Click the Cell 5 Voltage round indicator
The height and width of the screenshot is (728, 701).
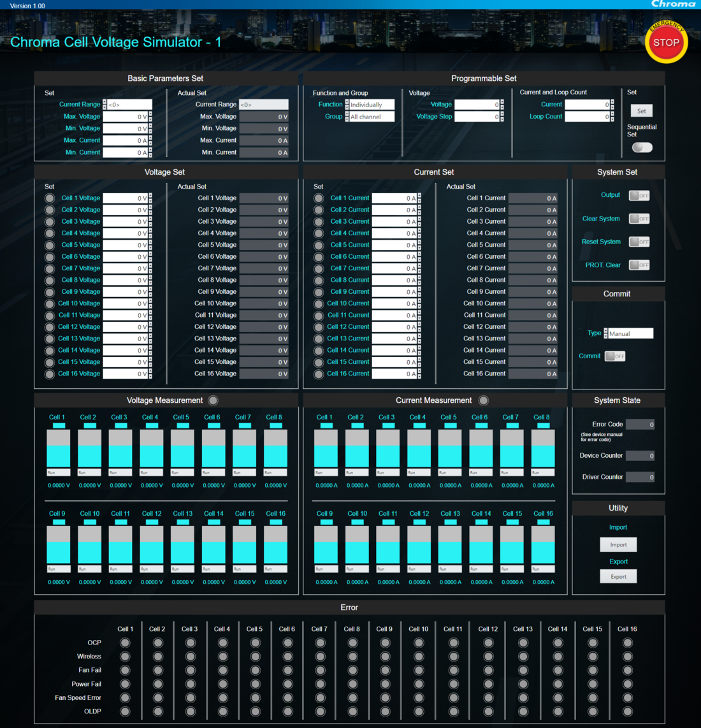pos(49,245)
